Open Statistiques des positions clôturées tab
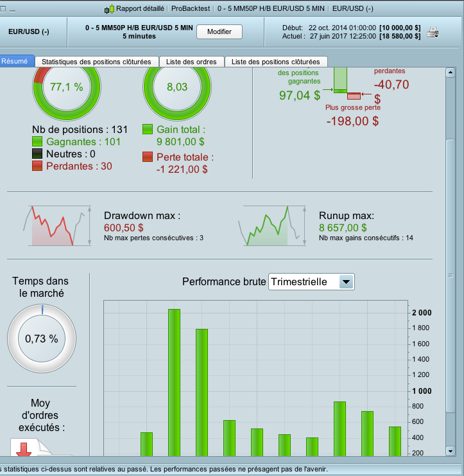 click(96, 62)
